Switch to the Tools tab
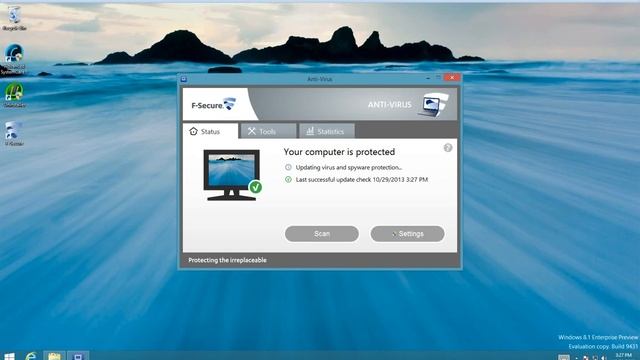The width and height of the screenshot is (640, 360). coord(269,131)
